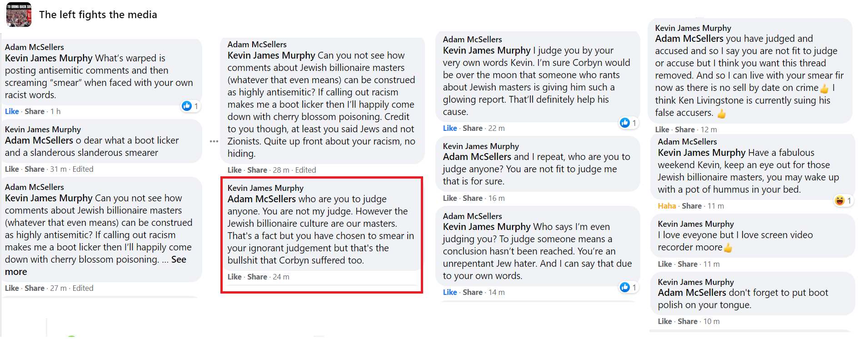Screen dimensions: 868x339
Task: Share the screen video recorder comment
Action: (687, 264)
